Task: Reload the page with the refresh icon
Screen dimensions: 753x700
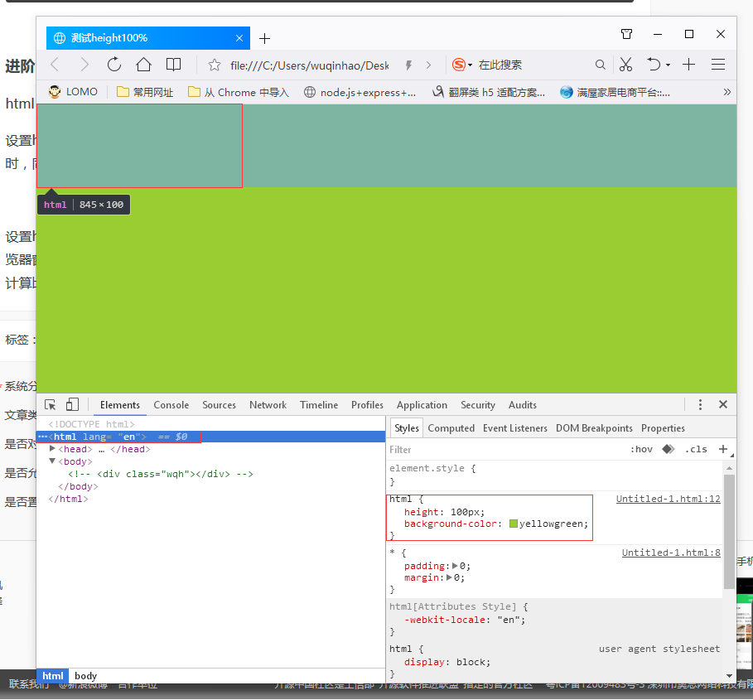Action: tap(114, 65)
